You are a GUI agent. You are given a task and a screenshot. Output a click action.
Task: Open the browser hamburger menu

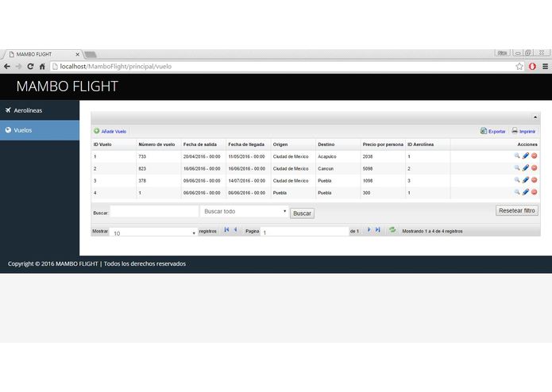click(545, 67)
